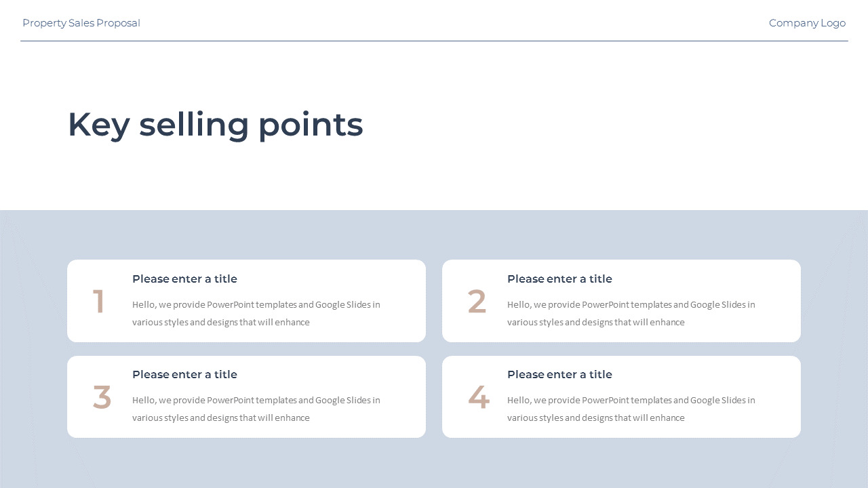Select the white rounded card numbered 1
Screen dimensions: 868x488
[x=246, y=301]
